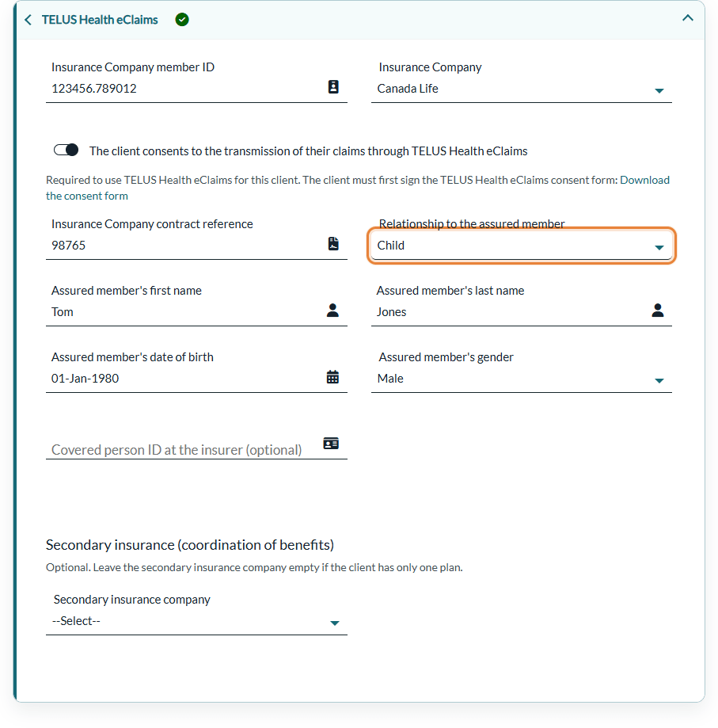
Task: Open the Secondary insurance company dropdown
Action: pyautogui.click(x=196, y=621)
